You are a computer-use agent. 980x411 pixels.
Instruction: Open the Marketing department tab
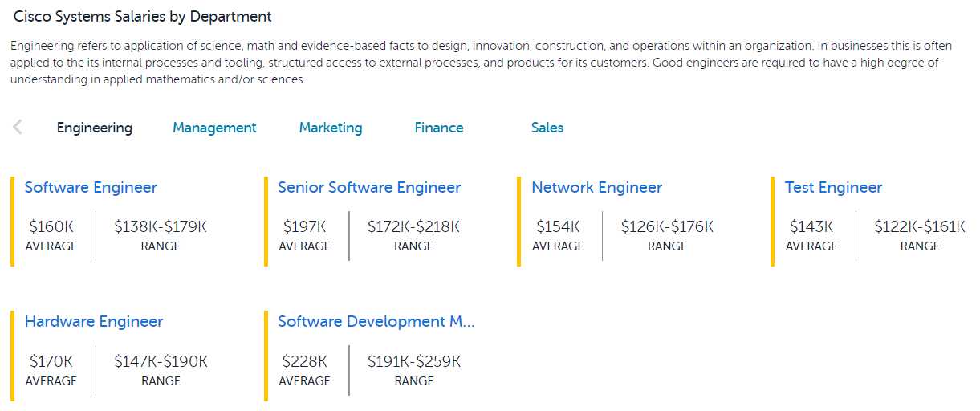coord(331,128)
